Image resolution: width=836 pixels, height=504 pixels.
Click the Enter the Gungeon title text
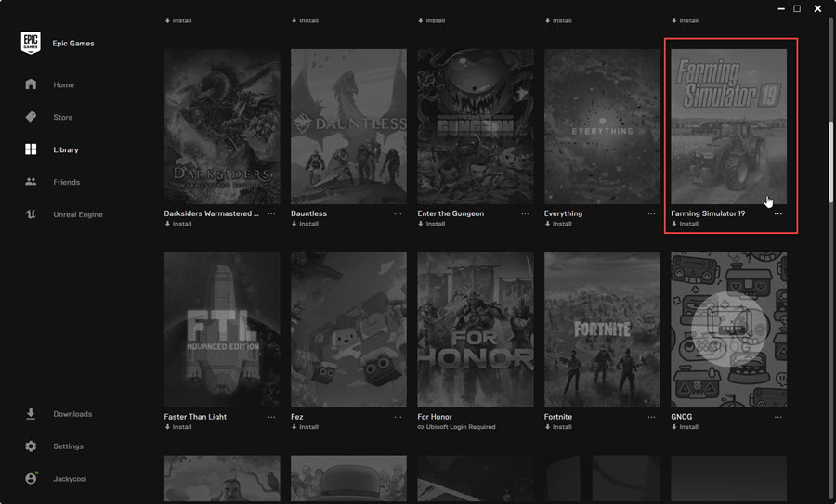tap(451, 213)
